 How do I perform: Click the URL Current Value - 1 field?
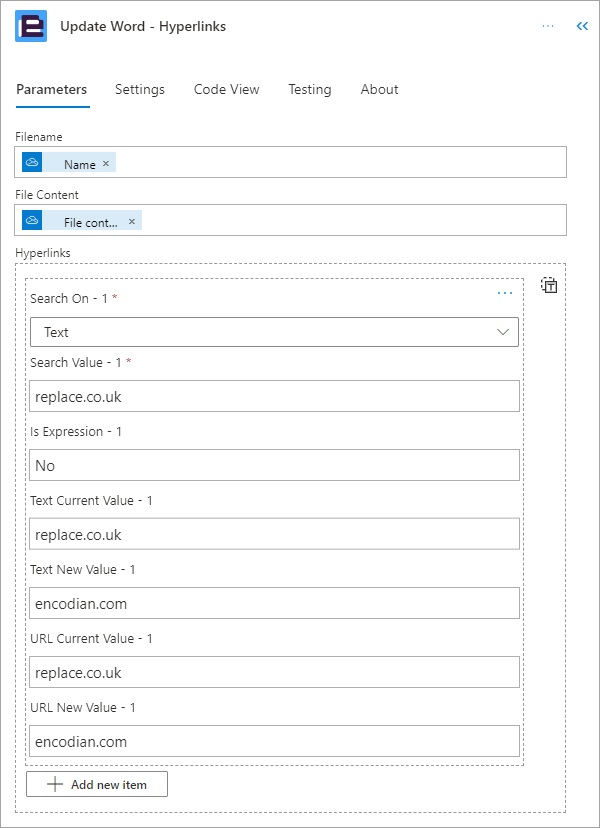pyautogui.click(x=274, y=672)
